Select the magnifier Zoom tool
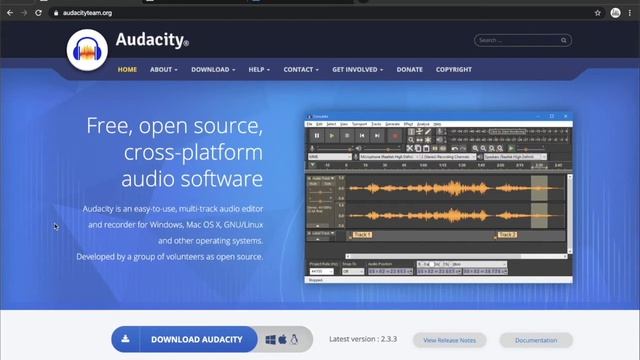This screenshot has height=360, width=640. pyautogui.click(x=411, y=140)
